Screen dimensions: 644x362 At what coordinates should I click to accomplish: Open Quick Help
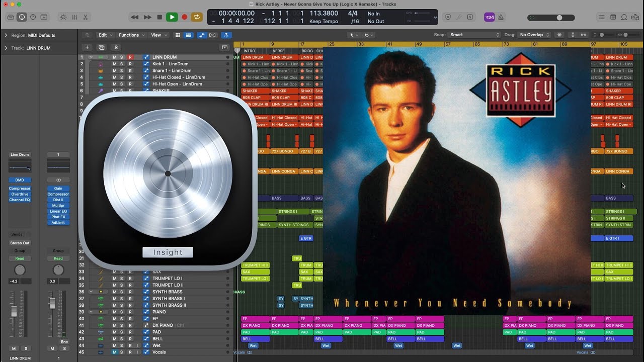[33, 17]
